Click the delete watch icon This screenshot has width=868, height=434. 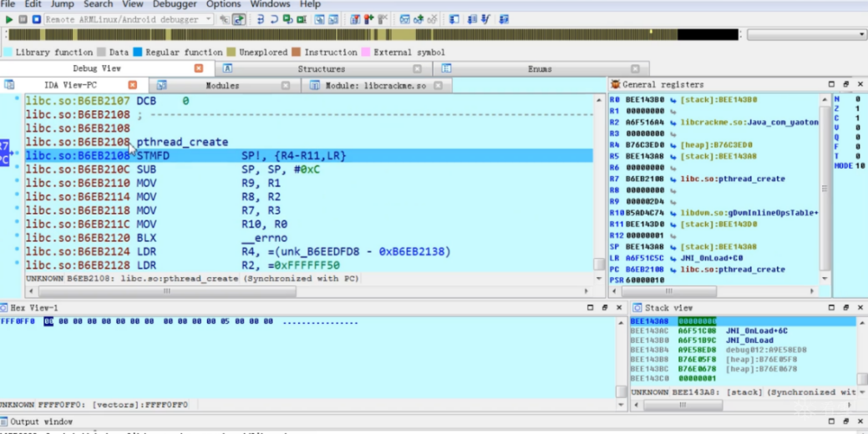click(433, 19)
